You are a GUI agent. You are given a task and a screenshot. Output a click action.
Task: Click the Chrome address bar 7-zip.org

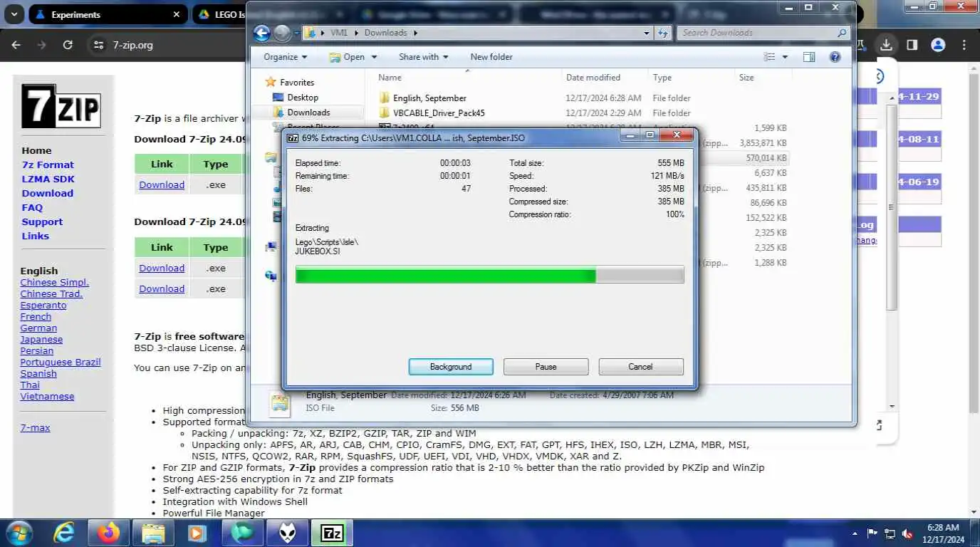coord(133,45)
